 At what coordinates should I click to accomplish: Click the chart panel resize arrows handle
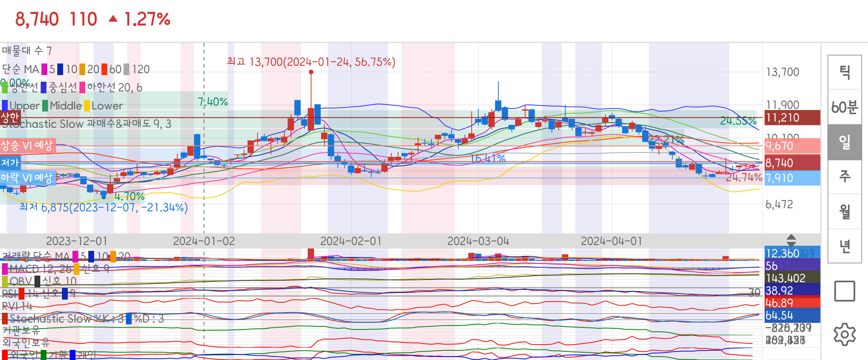click(x=791, y=240)
